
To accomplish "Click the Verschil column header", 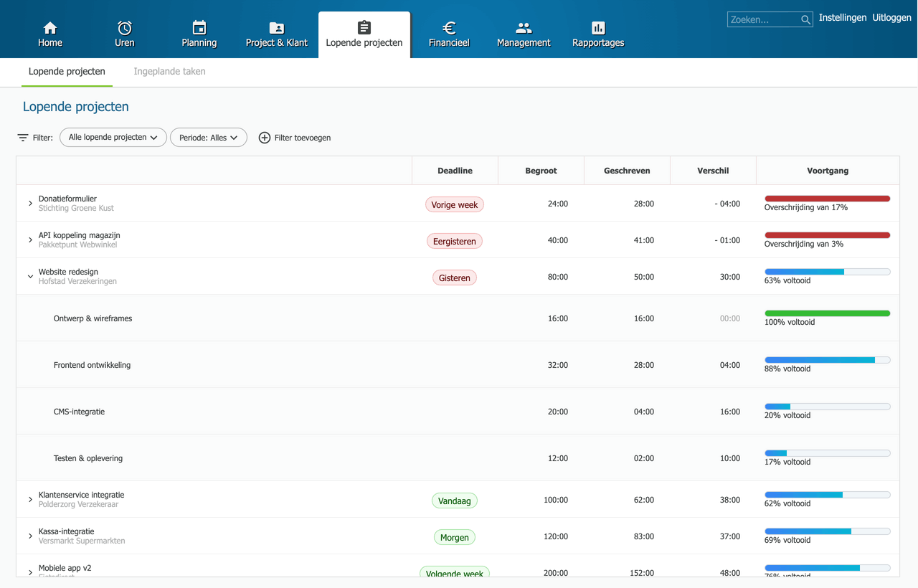I will [x=714, y=171].
